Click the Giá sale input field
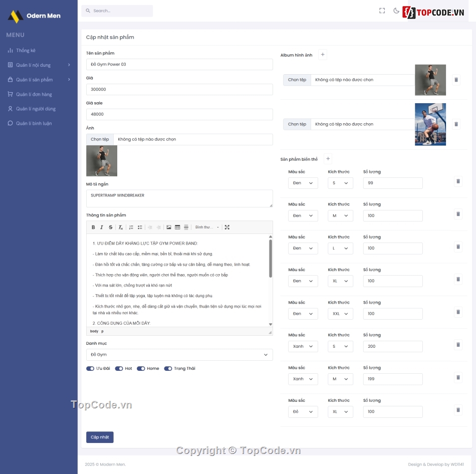The width and height of the screenshot is (476, 474). pos(179,114)
